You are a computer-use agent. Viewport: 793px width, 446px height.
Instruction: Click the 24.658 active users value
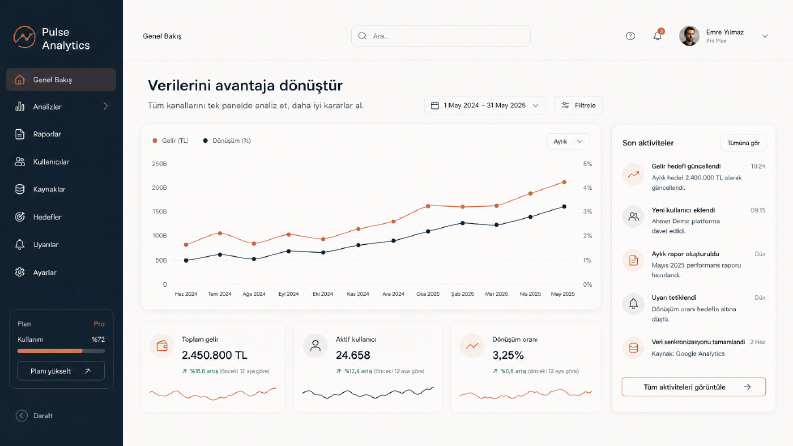pyautogui.click(x=353, y=355)
